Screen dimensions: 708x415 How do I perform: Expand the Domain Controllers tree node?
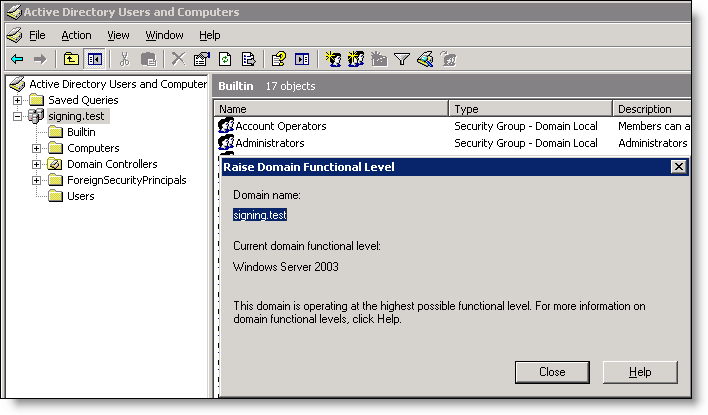click(37, 164)
